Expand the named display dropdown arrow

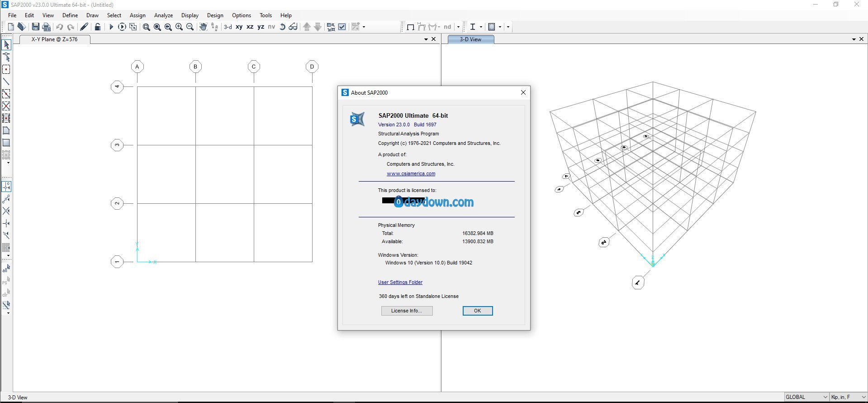click(364, 27)
